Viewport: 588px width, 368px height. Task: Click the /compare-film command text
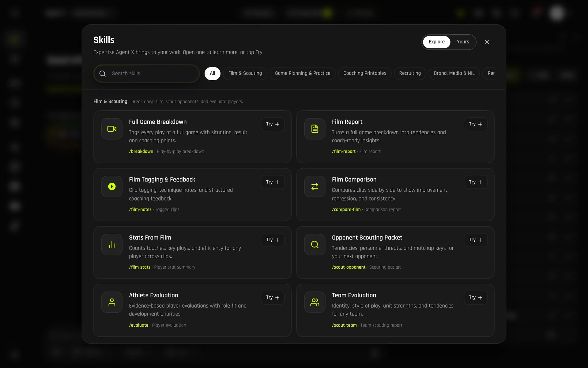click(x=346, y=209)
